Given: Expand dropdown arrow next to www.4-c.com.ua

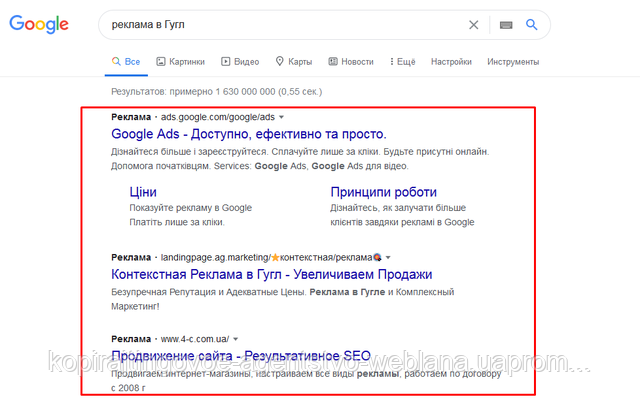Looking at the screenshot, I should point(236,339).
